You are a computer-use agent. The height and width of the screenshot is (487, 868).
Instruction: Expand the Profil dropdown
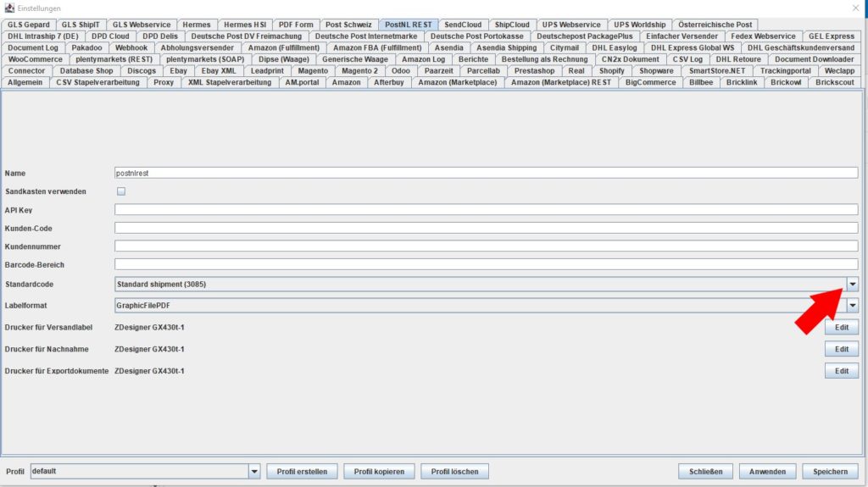[x=254, y=472]
